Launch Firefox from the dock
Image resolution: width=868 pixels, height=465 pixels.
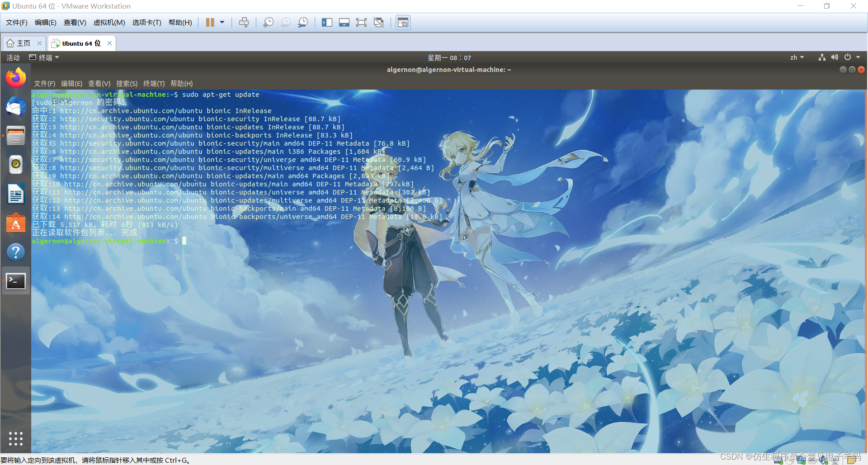pyautogui.click(x=16, y=77)
